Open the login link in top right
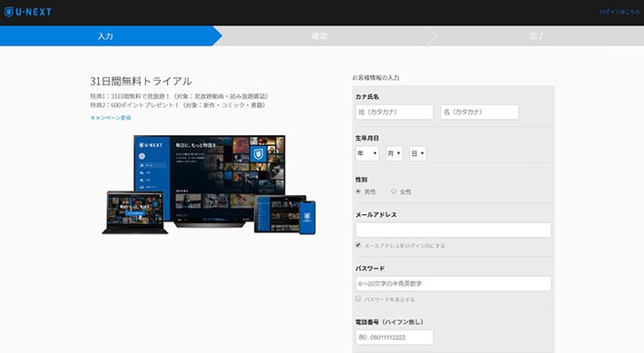This screenshot has width=644, height=353. pos(620,12)
